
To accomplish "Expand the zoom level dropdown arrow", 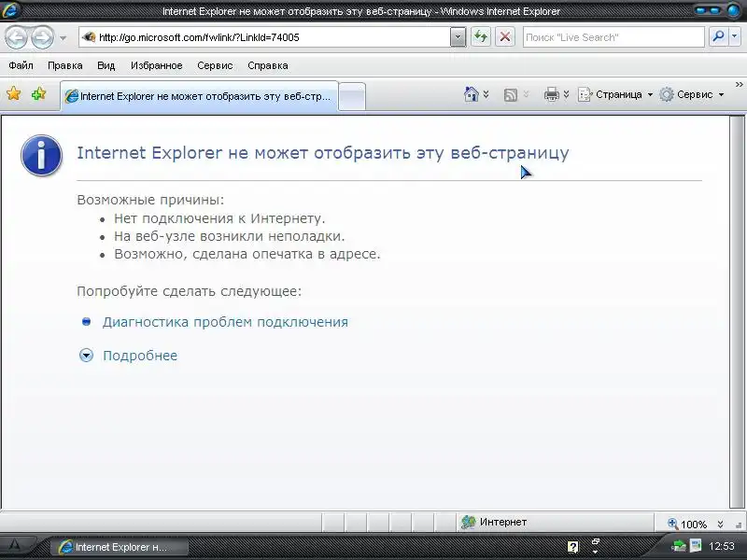I will coord(720,524).
